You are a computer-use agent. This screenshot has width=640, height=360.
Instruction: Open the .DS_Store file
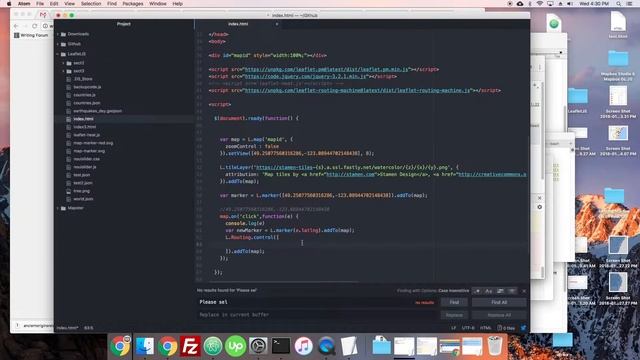pos(83,79)
